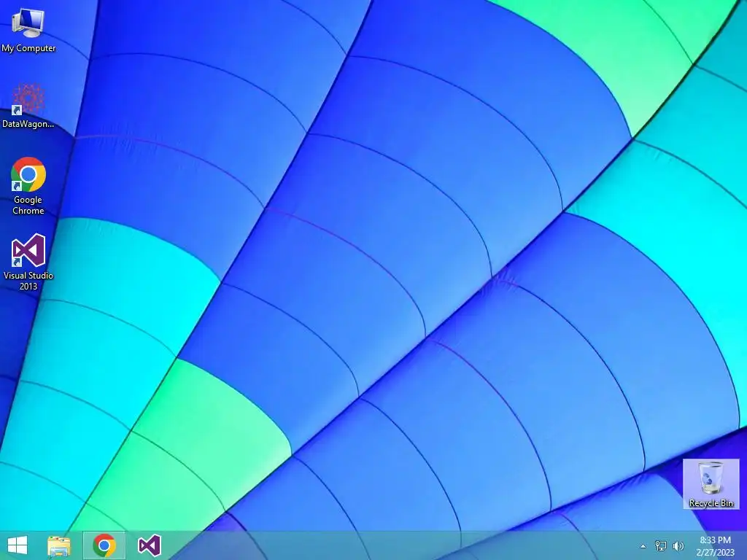Screen dimensions: 747x560
Task: Open File Explorer from the taskbar
Action: (x=59, y=545)
